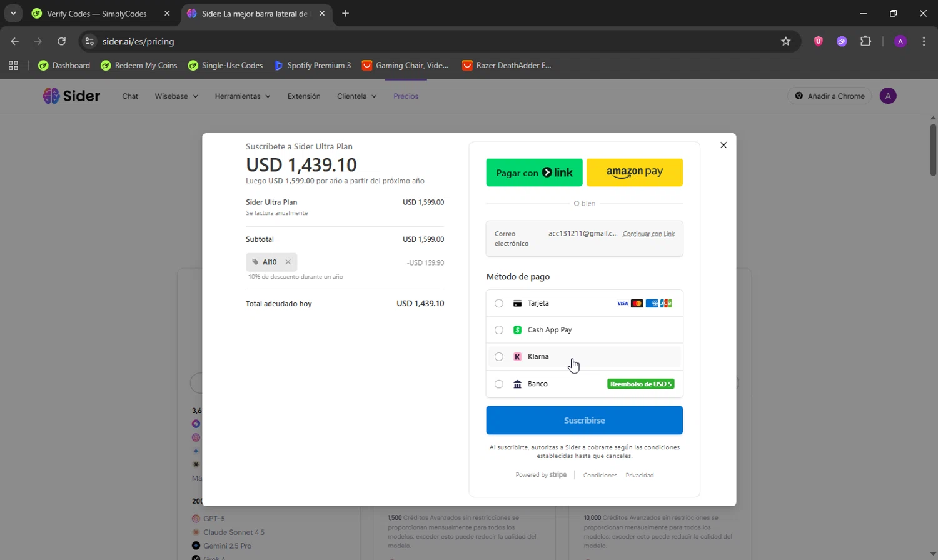Screen dimensions: 938x560
Task: Select the Banco radio button
Action: click(499, 384)
